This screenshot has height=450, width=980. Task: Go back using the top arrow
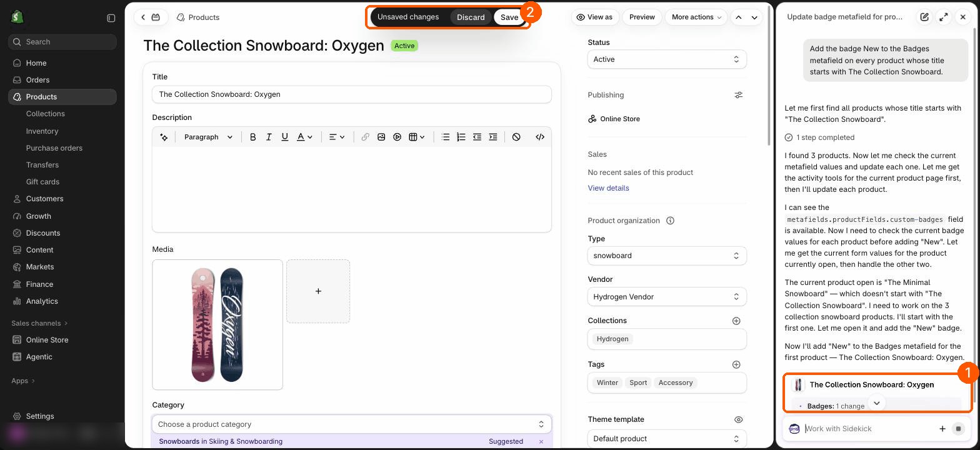tap(143, 17)
